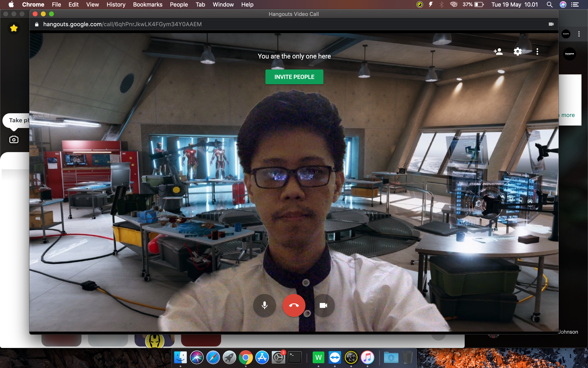Open the Window menu
Image resolution: width=588 pixels, height=368 pixels.
click(223, 4)
